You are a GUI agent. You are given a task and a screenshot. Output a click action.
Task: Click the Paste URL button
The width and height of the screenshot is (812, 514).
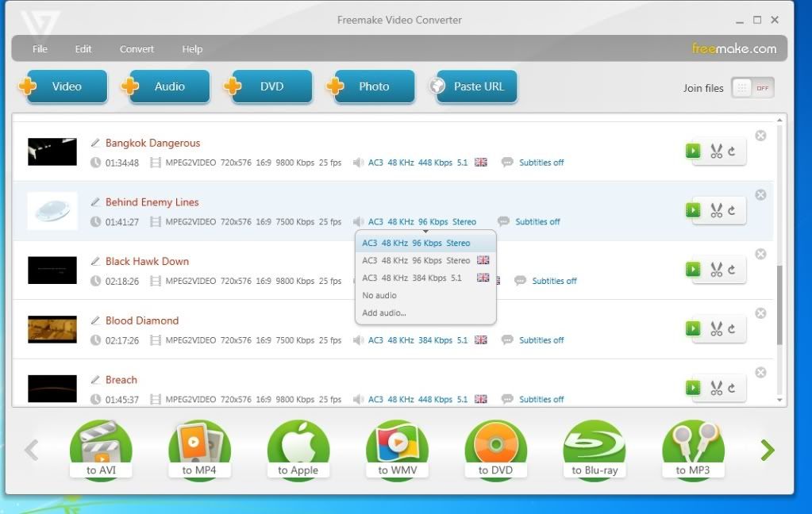473,86
